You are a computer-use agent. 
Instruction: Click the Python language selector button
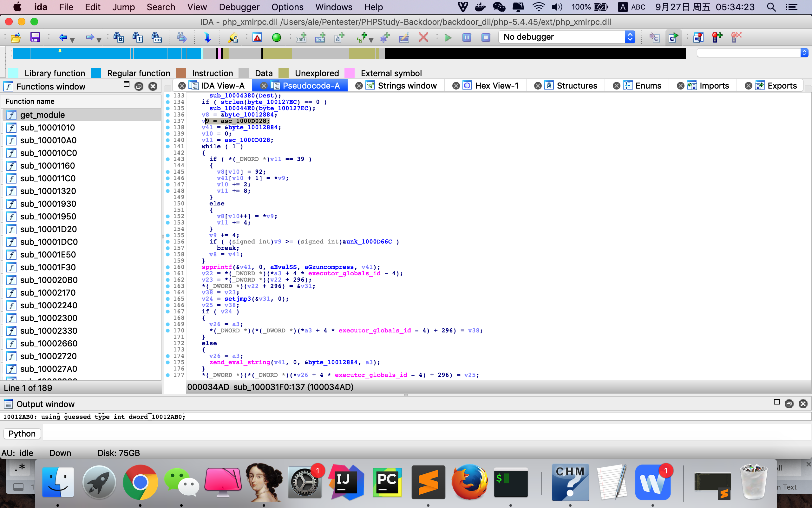(x=22, y=433)
